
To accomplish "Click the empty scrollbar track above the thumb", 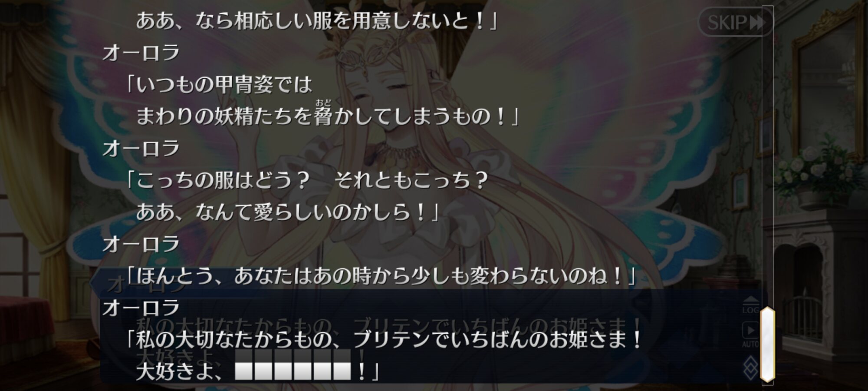I will pyautogui.click(x=767, y=156).
